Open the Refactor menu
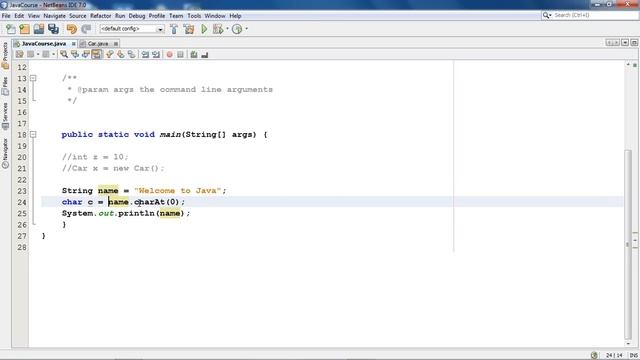This screenshot has height=360, width=640. click(x=100, y=16)
